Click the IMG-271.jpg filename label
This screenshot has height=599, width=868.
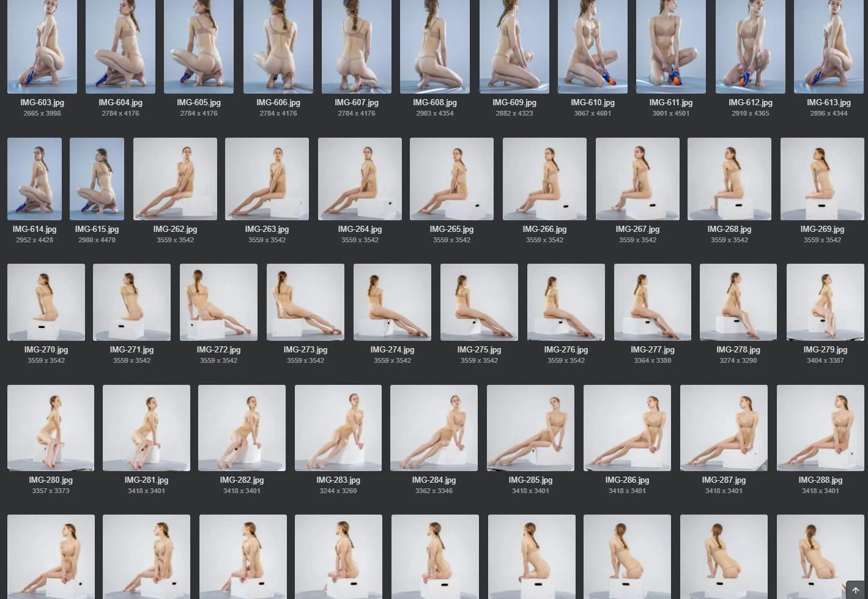132,350
